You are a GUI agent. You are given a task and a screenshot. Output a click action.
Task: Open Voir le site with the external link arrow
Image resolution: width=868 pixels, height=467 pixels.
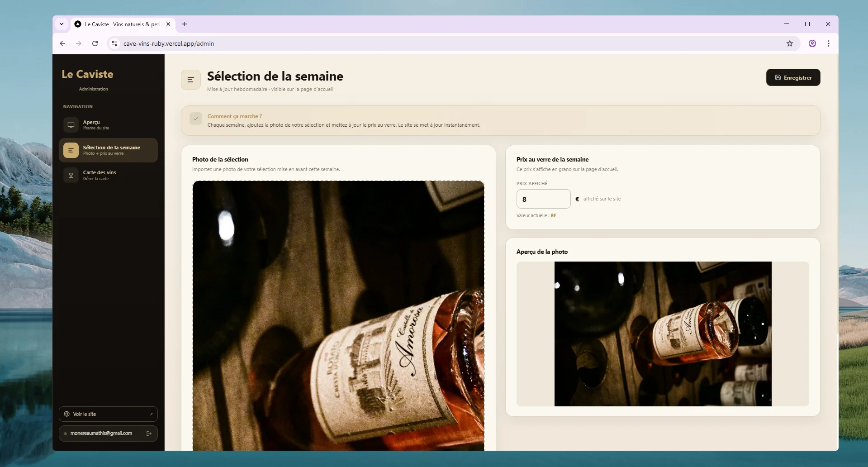pos(152,414)
